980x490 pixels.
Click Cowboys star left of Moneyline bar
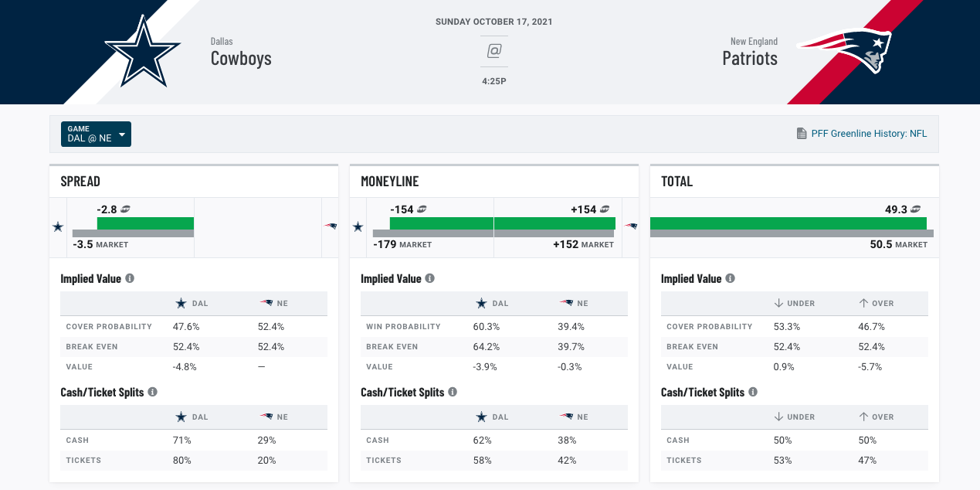point(358,226)
